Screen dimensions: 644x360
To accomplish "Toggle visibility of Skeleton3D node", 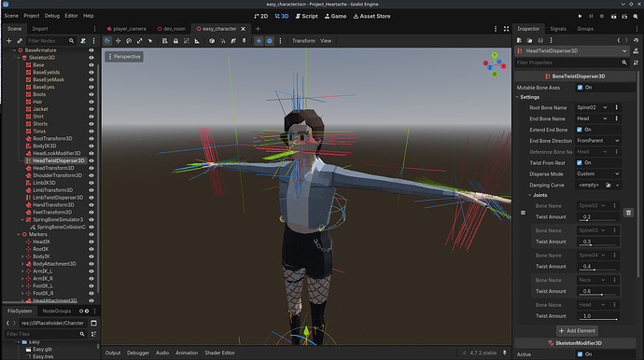I will [x=91, y=58].
